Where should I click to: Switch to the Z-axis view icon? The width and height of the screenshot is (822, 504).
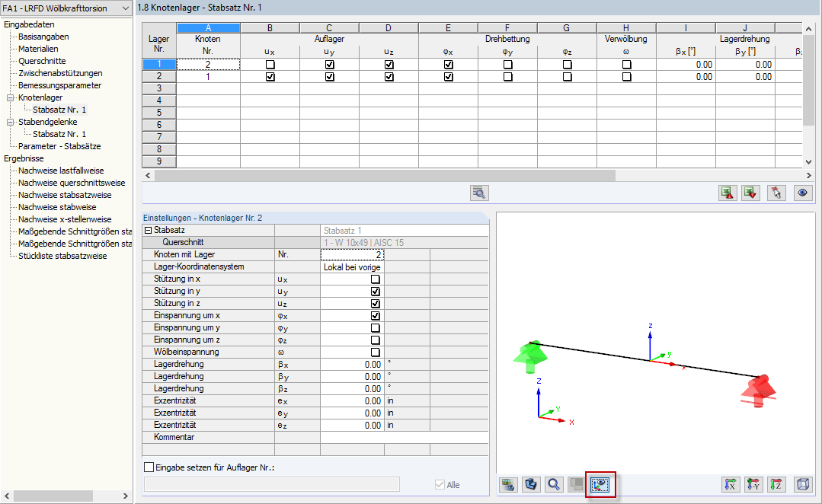(x=777, y=484)
